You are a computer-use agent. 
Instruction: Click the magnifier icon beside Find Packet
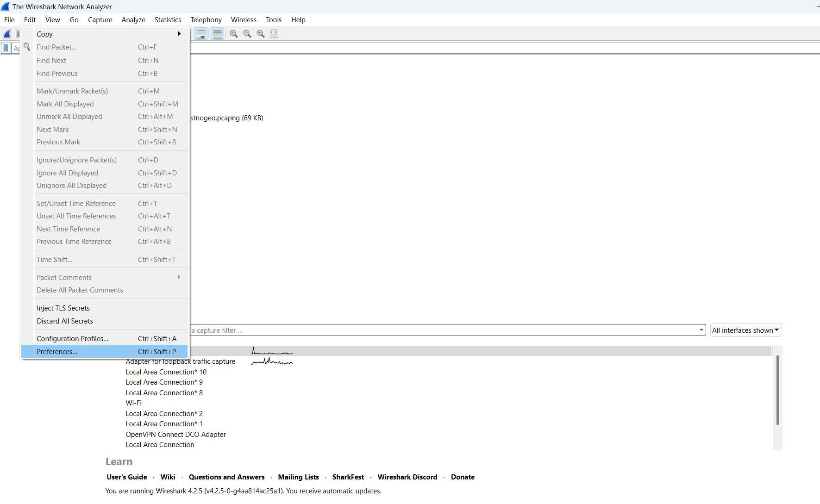click(x=27, y=47)
